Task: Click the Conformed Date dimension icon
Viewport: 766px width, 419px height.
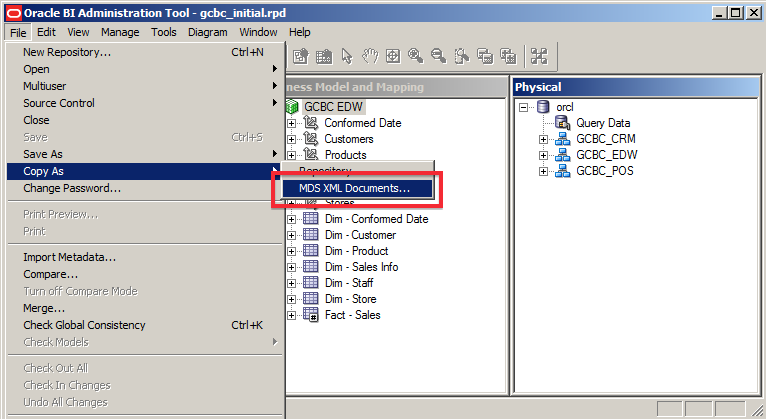Action: coord(311,123)
